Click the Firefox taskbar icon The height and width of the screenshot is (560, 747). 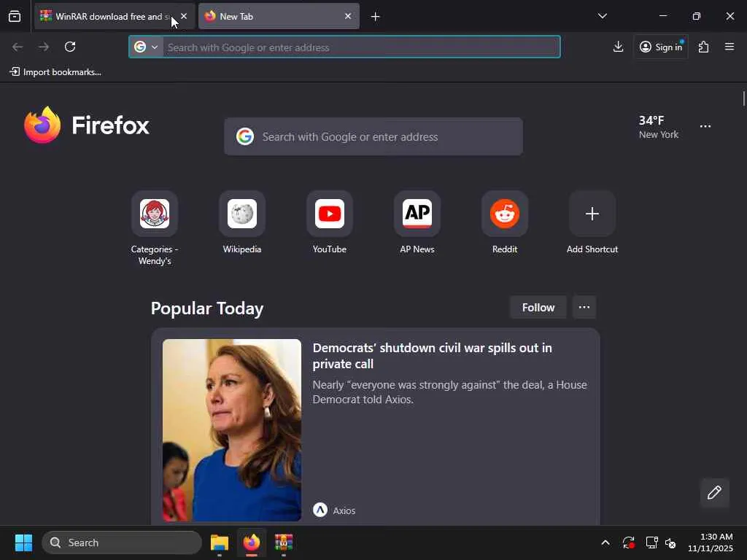click(x=252, y=542)
